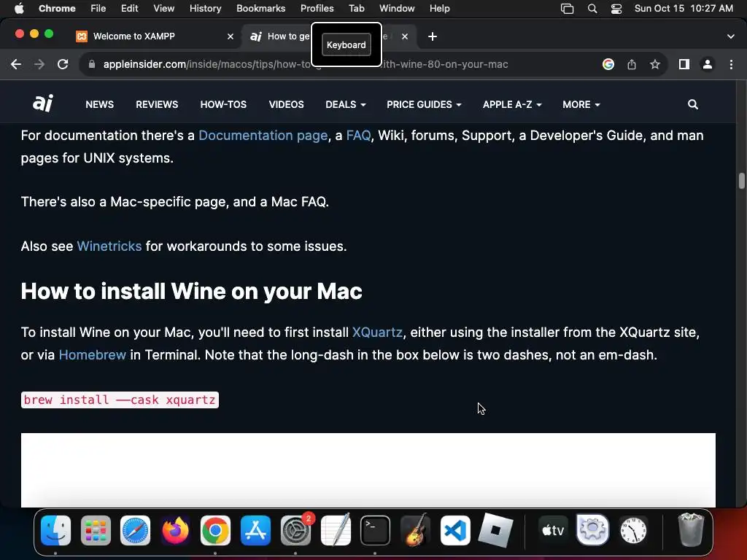Open the File menu
747x560 pixels.
(x=98, y=9)
